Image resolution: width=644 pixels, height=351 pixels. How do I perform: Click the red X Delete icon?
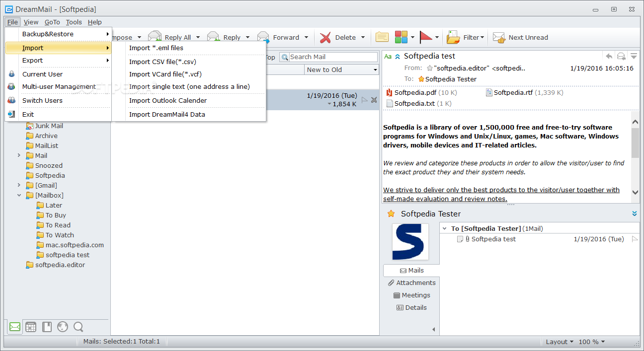point(325,37)
